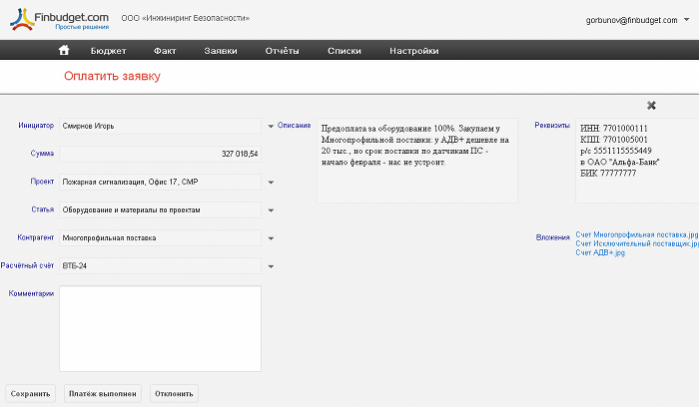
Task: Expand the Инициатор dropdown arrow
Action: pyautogui.click(x=270, y=126)
